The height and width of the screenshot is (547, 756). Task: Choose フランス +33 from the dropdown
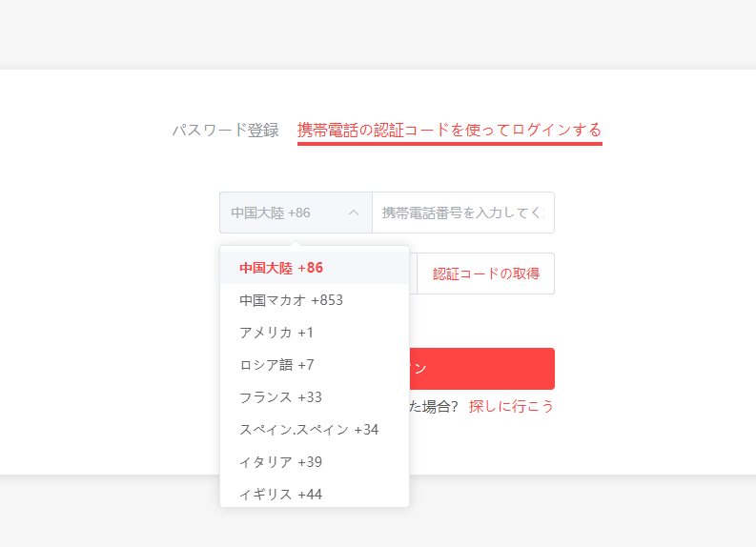[281, 397]
